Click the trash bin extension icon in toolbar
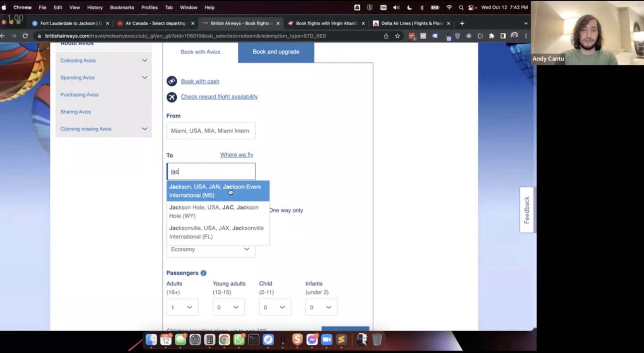644x353 pixels. click(x=457, y=36)
